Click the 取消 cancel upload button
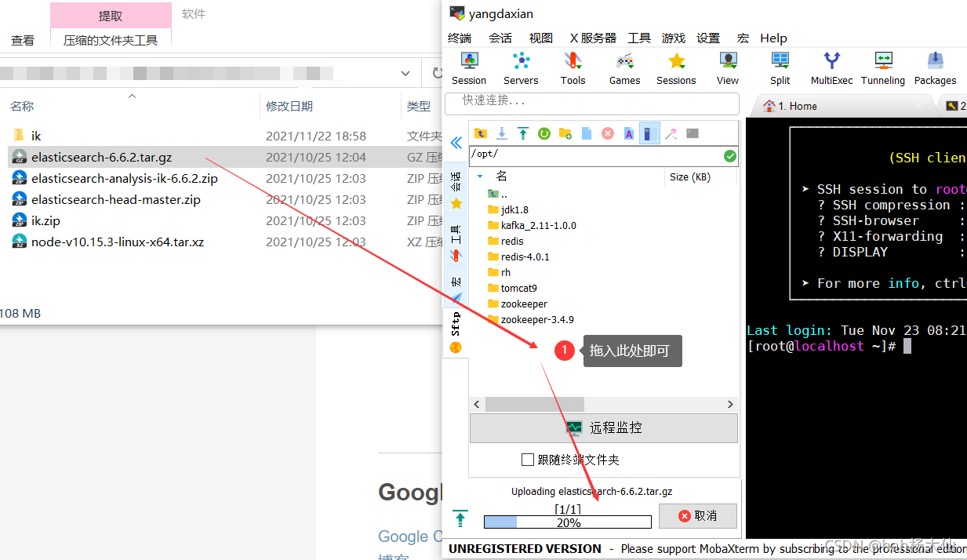The height and width of the screenshot is (560, 967). 698,515
